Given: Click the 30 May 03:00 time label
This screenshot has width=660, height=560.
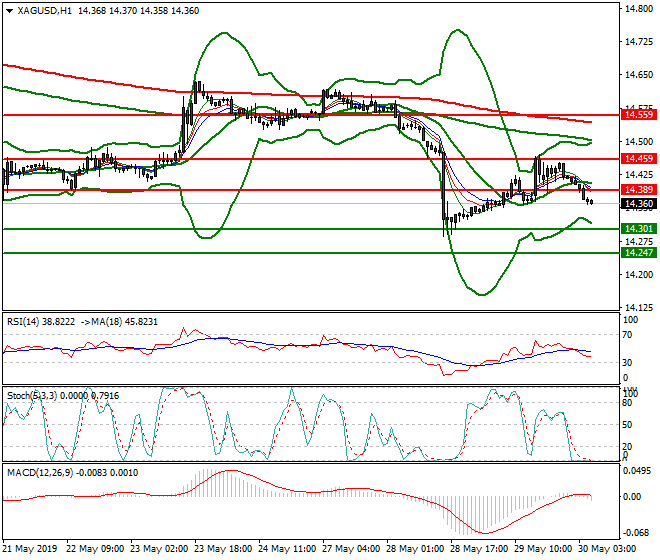Looking at the screenshot, I should coord(607,549).
